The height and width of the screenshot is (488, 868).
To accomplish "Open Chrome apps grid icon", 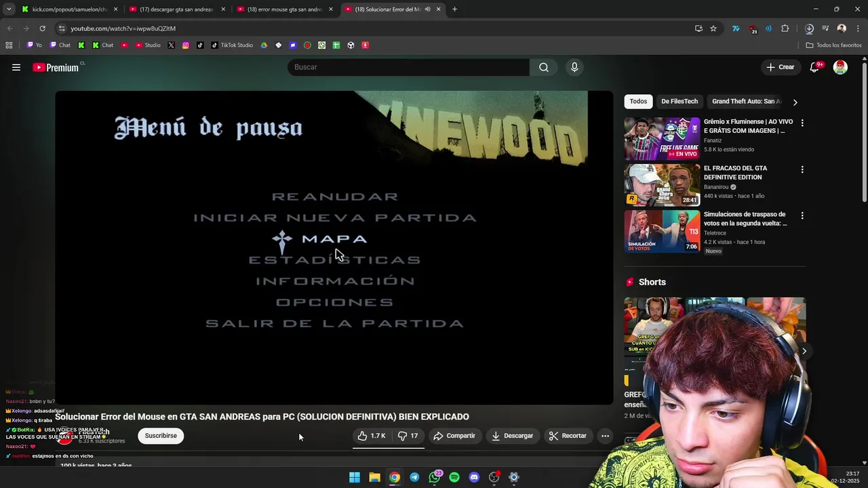I will click(9, 45).
